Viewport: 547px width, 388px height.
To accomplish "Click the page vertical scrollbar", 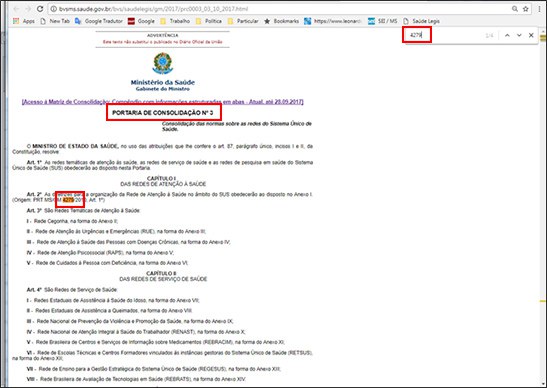I will pos(543,208).
